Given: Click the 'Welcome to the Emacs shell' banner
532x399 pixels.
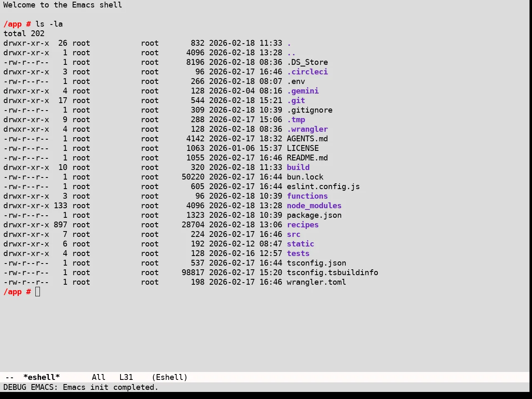Looking at the screenshot, I should [x=63, y=5].
